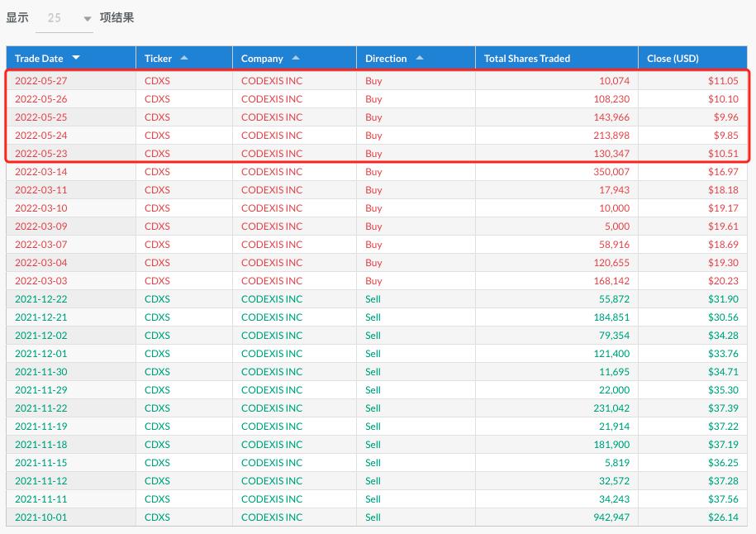
Task: Click the Trade Date descending sort arrow
Action: 76,58
